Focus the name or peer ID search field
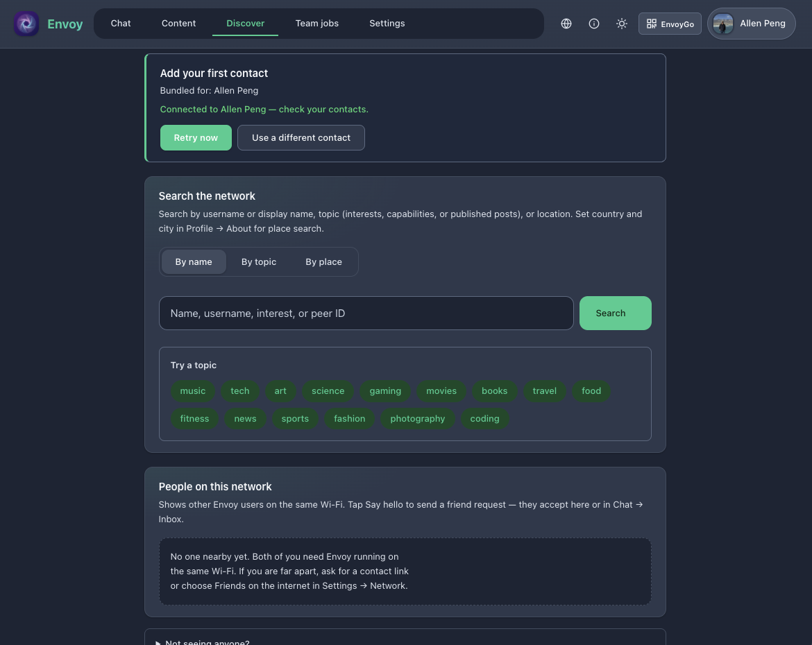 [366, 313]
